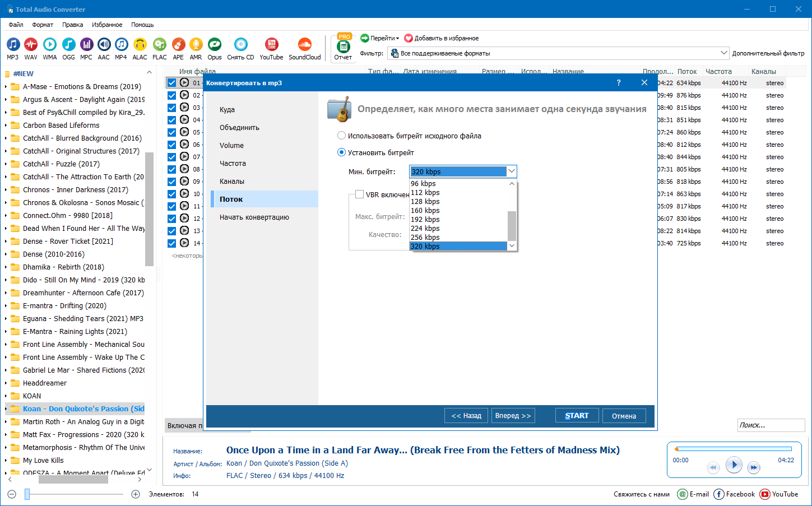The width and height of the screenshot is (812, 506).
Task: Pick the MPC format icon
Action: (86, 49)
